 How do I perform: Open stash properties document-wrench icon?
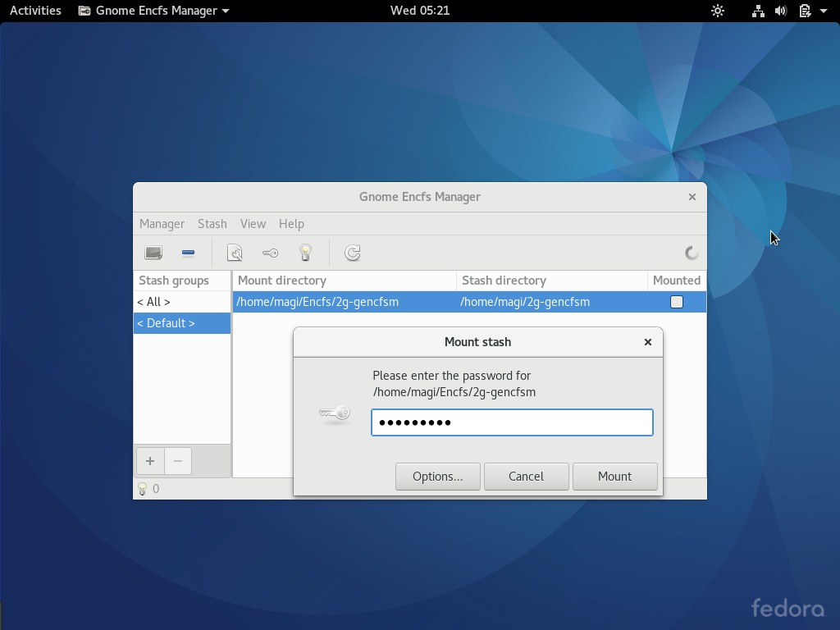pyautogui.click(x=235, y=253)
